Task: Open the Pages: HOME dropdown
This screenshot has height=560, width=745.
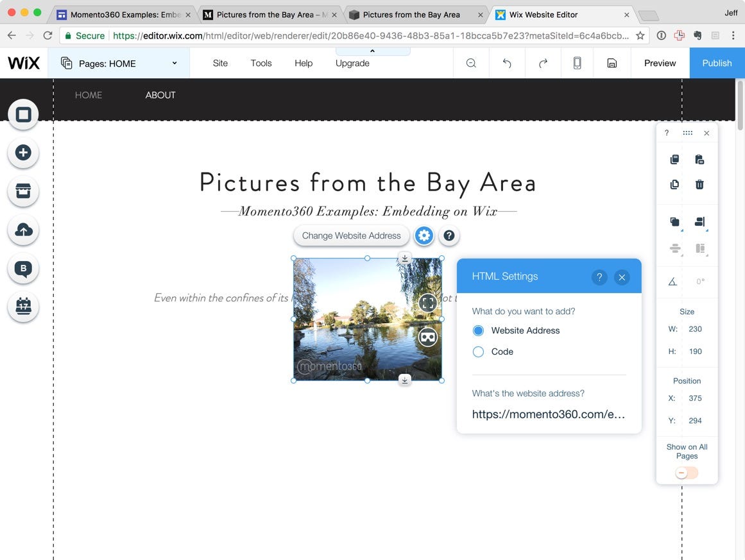Action: [x=118, y=63]
